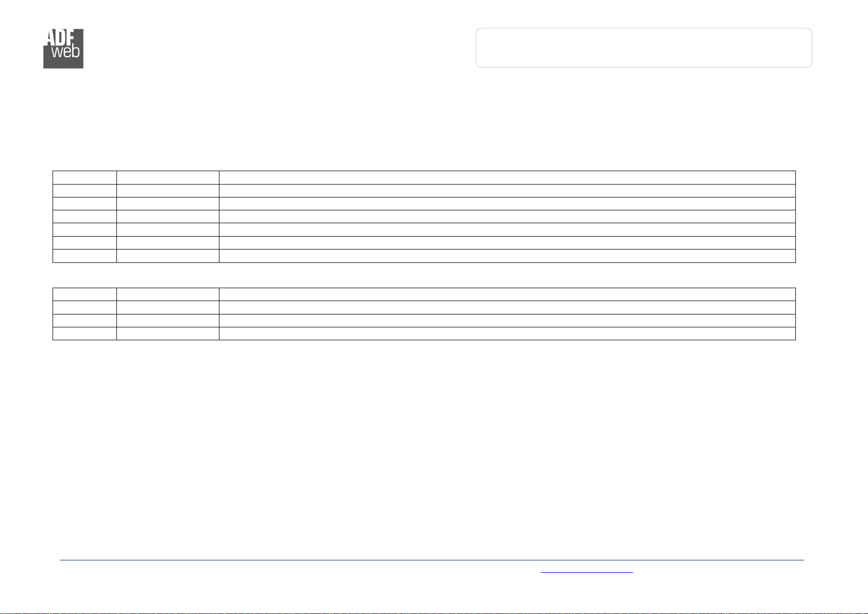The height and width of the screenshot is (614, 868).
Task: Select the lower table's header row middle cell
Action: 168,294
